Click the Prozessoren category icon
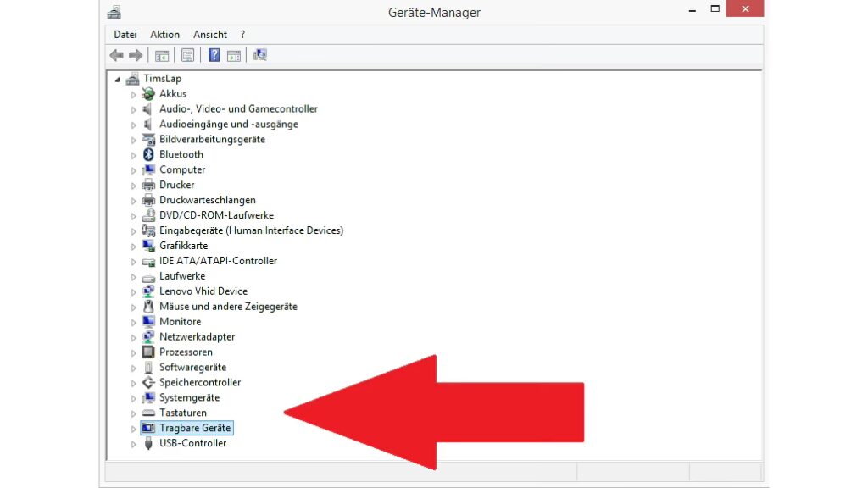 pos(148,352)
